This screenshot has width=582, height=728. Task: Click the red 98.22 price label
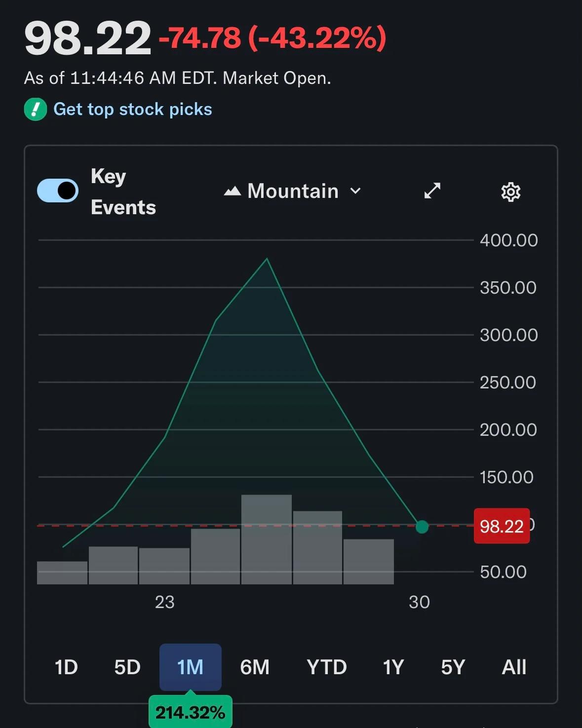(502, 526)
